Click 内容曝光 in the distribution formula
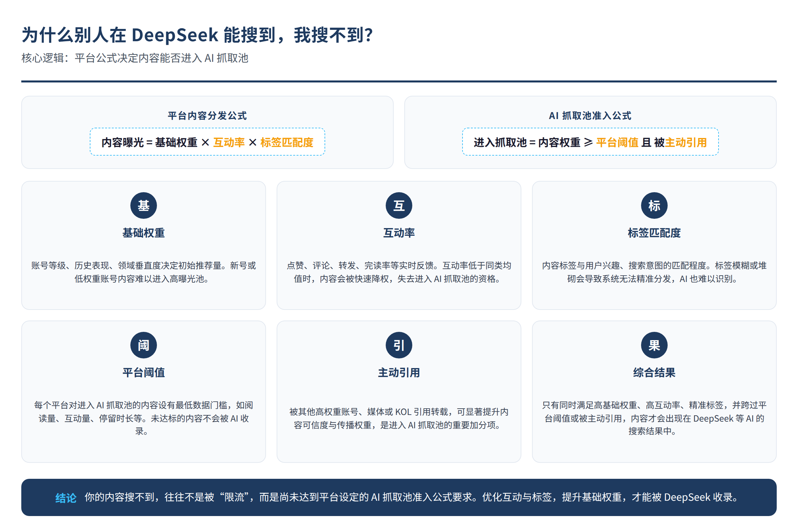This screenshot has height=532, width=798. click(x=122, y=142)
